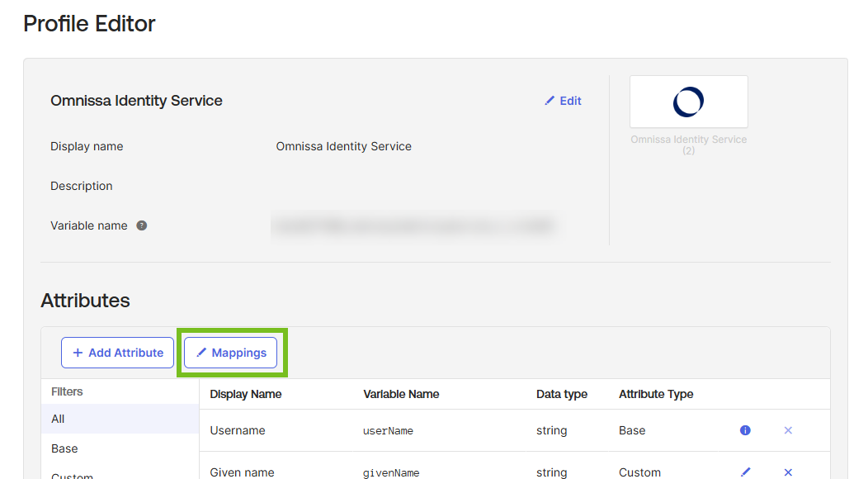Click the Omnissa Identity Service logo thumbnail
The height and width of the screenshot is (479, 868).
689,102
